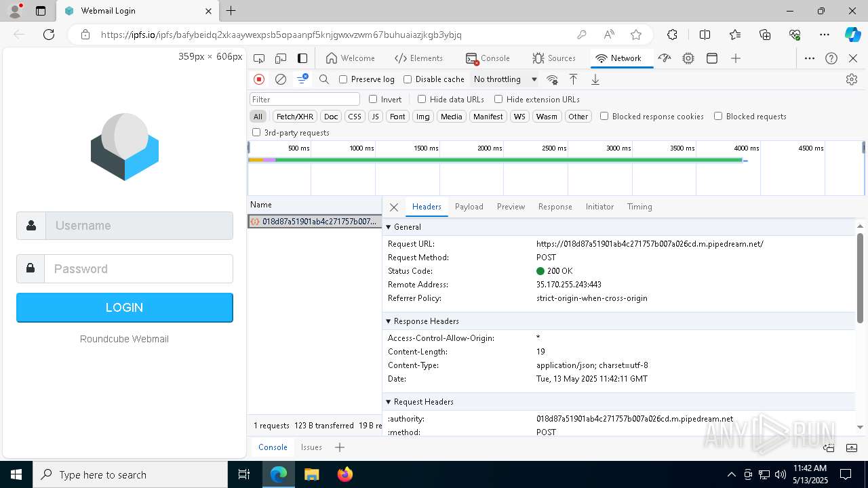Check the Invert filter option

click(x=373, y=99)
